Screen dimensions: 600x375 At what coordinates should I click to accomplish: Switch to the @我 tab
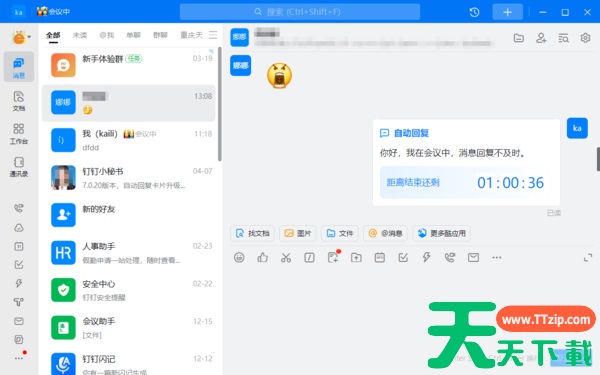tap(107, 35)
